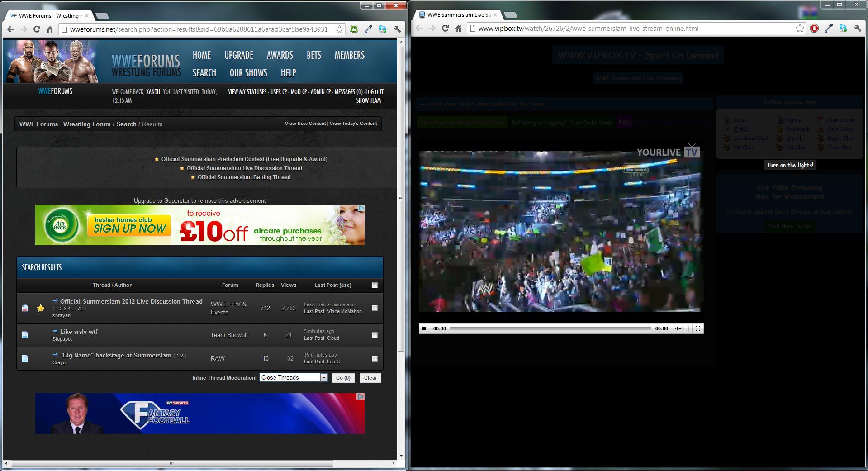The height and width of the screenshot is (471, 868).
Task: Go back in the WWE Forums browser window
Action: click(x=11, y=29)
